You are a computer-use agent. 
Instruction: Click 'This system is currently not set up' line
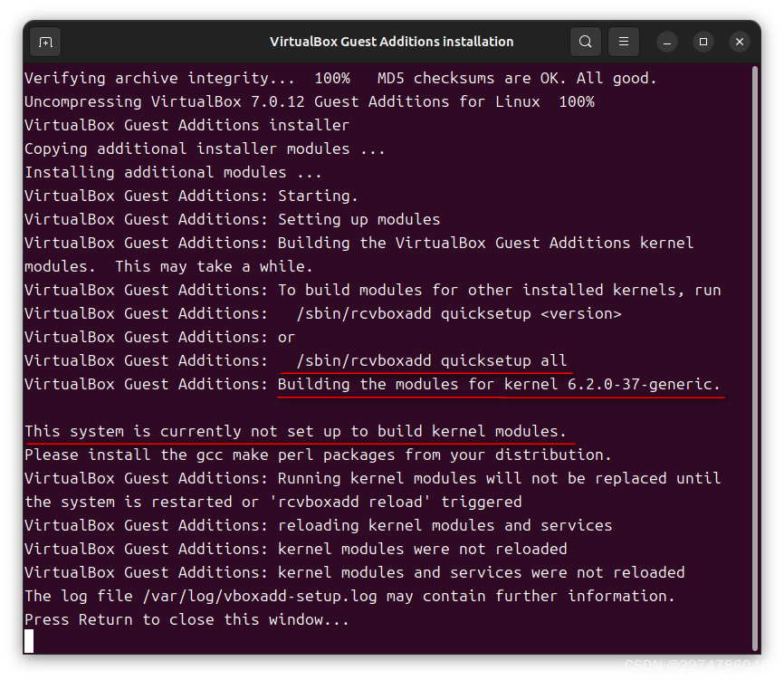coord(295,432)
